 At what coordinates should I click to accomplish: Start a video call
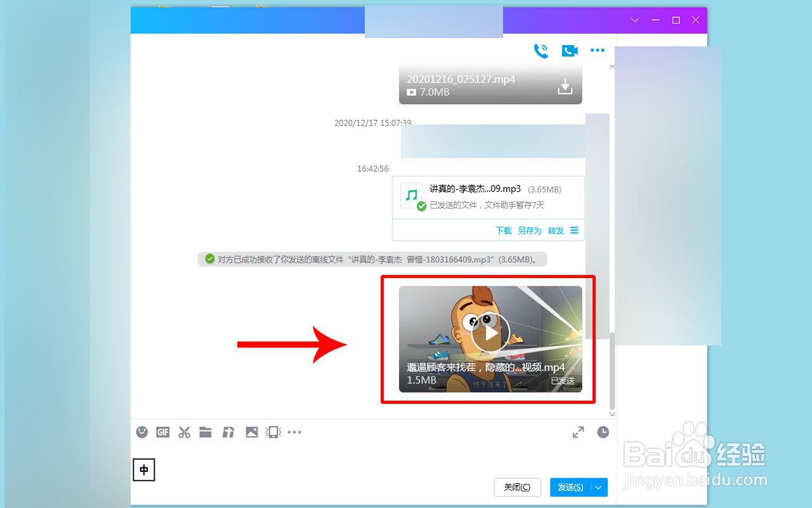570,51
